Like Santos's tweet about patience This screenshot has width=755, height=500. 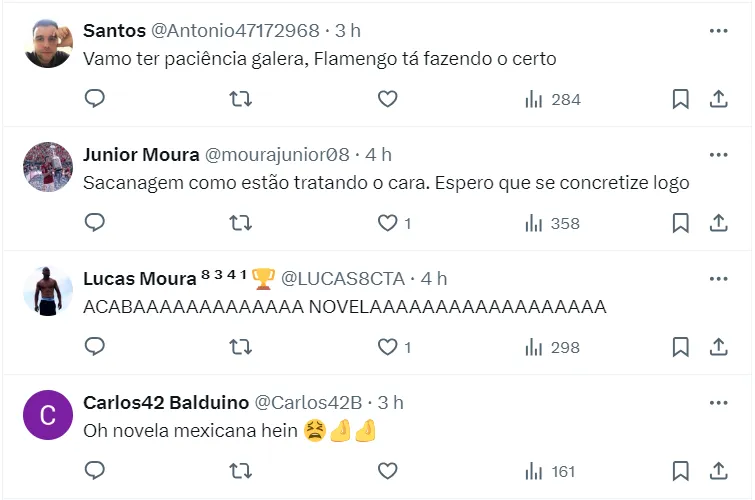pos(387,99)
